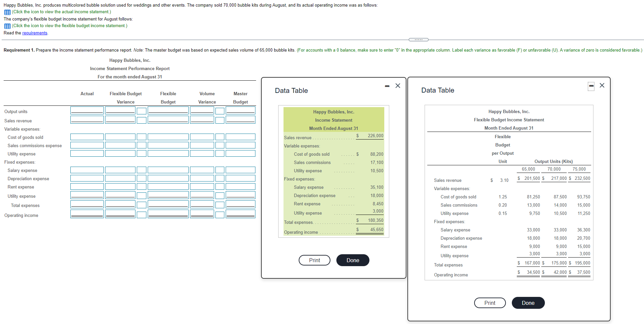Click the Actual input field for Output units
Screen dimensions: 644x324
[x=87, y=110]
